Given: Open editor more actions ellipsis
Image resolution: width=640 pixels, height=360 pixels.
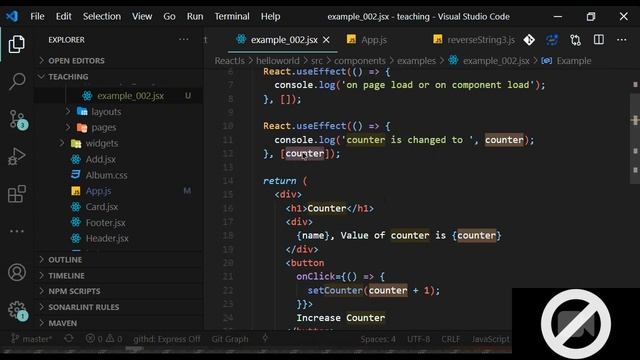Looking at the screenshot, I should pos(622,40).
